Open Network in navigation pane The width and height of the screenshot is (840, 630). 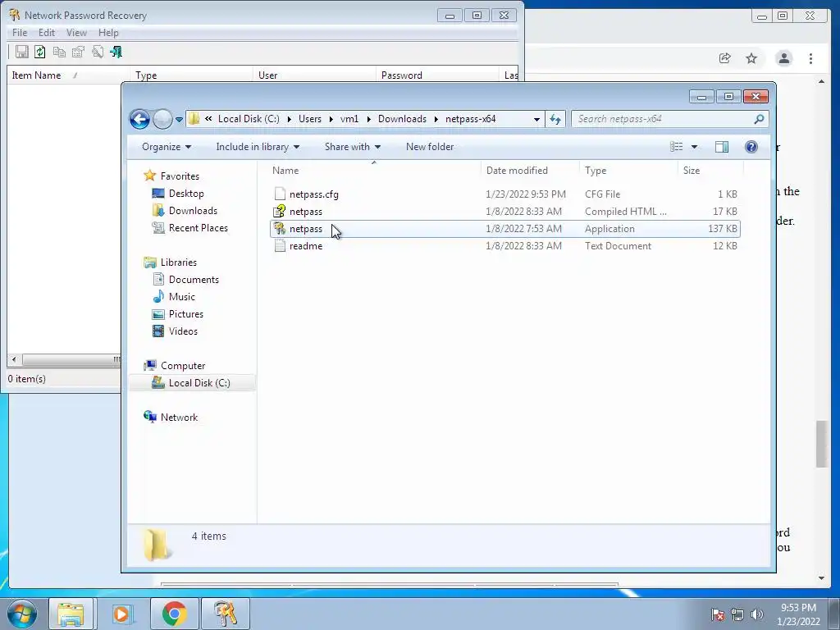coord(179,418)
